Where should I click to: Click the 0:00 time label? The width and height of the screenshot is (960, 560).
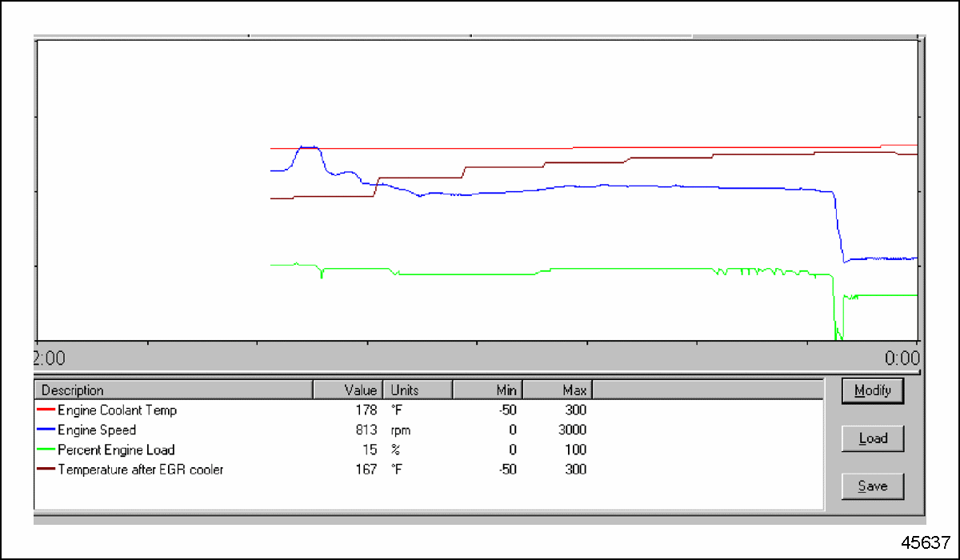(903, 358)
